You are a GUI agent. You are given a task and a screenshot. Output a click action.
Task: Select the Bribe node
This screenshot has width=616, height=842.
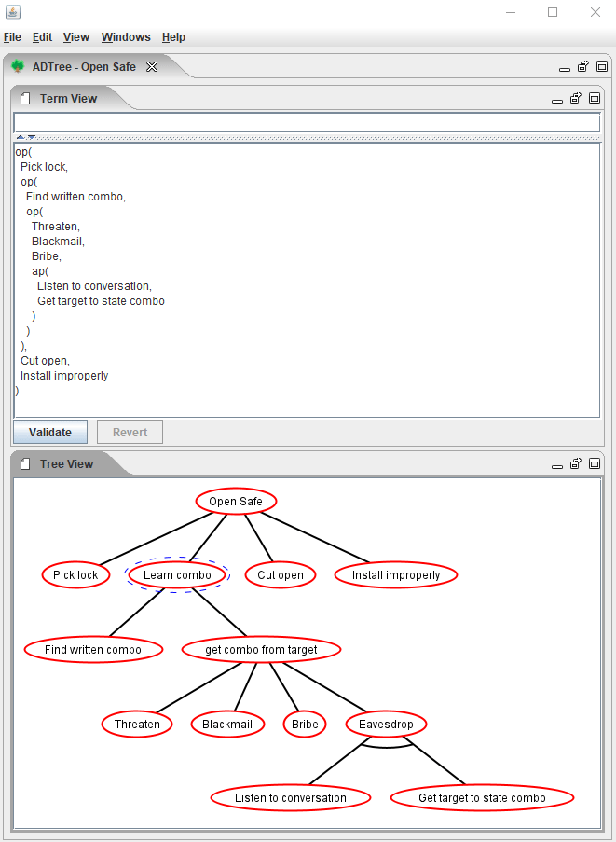(305, 725)
